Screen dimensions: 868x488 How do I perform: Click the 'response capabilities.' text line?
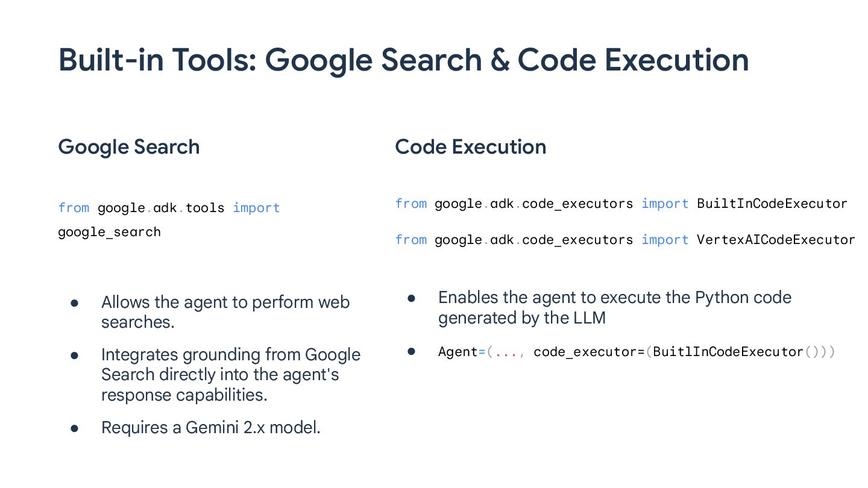(184, 395)
